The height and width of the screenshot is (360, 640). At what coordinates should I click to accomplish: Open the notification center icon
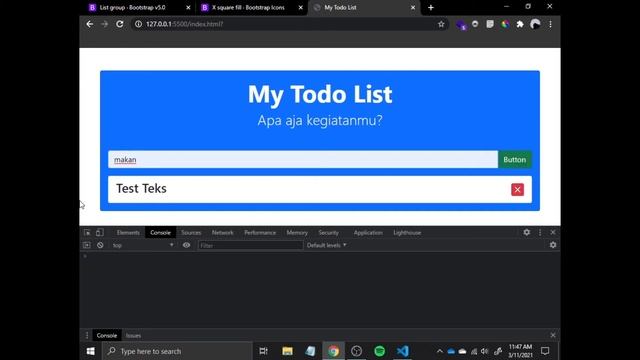pyautogui.click(x=545, y=351)
